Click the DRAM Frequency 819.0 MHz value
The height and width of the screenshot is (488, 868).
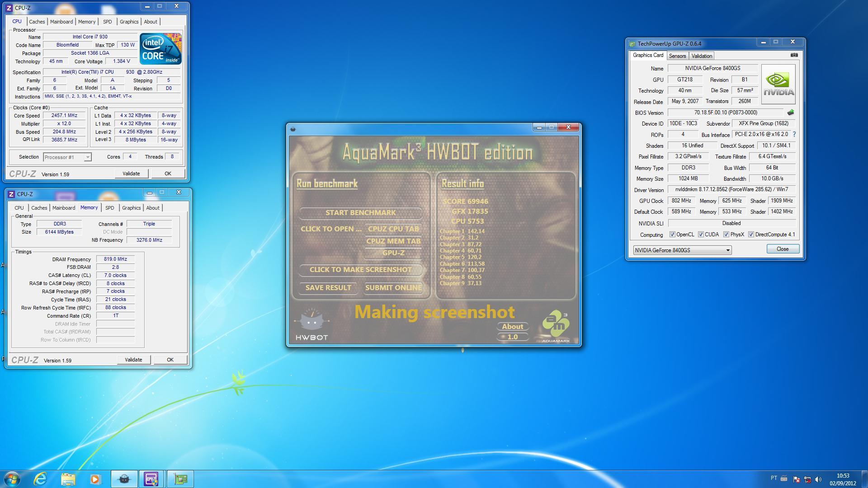(115, 259)
